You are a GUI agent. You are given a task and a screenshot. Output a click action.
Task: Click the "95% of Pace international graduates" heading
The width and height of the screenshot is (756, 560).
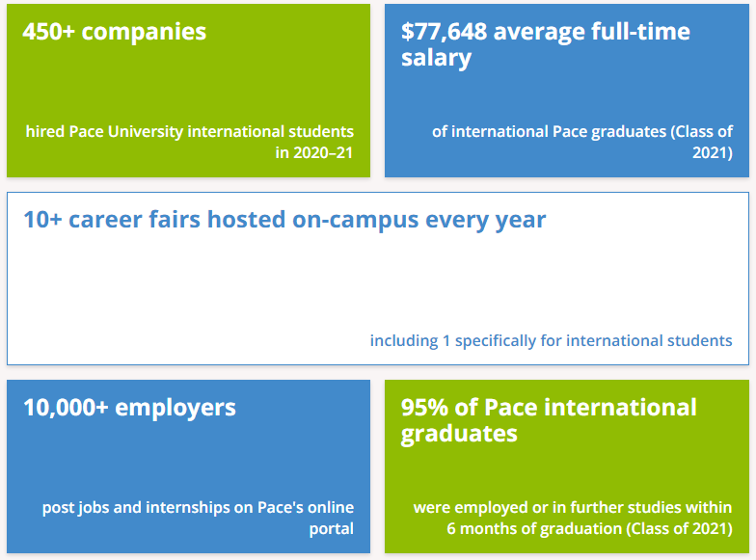point(548,407)
